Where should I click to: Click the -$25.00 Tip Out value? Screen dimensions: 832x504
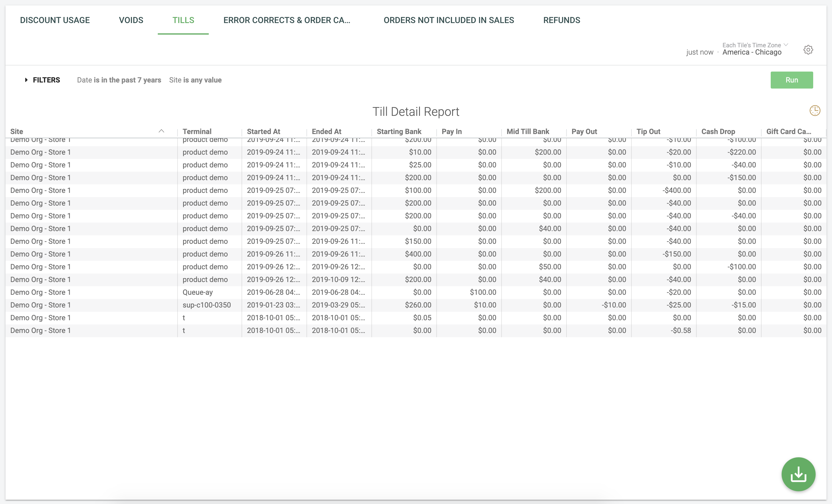(678, 305)
